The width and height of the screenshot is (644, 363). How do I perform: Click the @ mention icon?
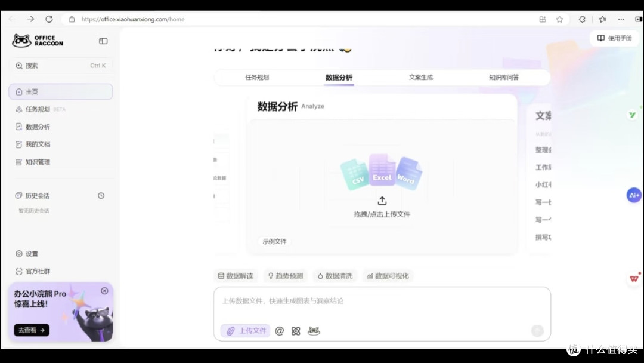coord(279,331)
